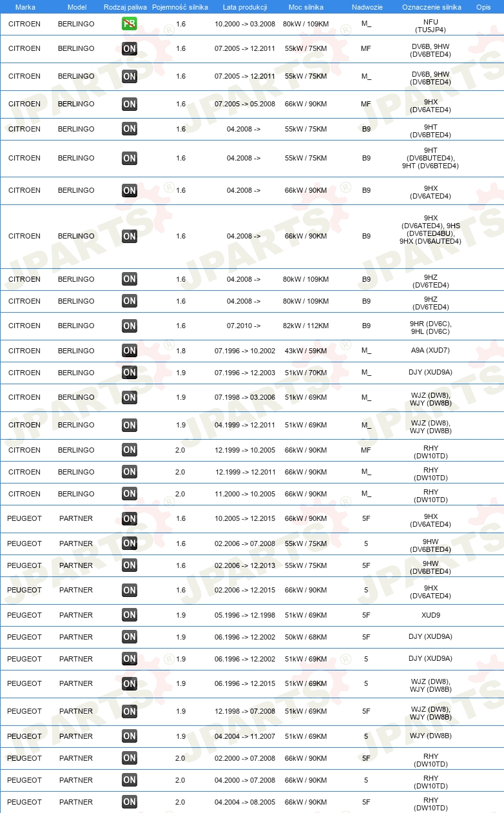Click the 9HT (DV6BUTED4) engine code cell
The height and width of the screenshot is (813, 504).
[431, 158]
